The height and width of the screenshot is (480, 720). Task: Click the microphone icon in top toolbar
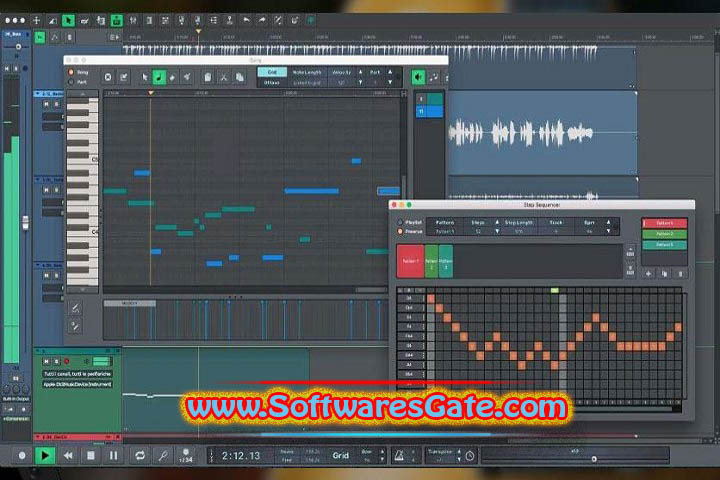coord(181,20)
